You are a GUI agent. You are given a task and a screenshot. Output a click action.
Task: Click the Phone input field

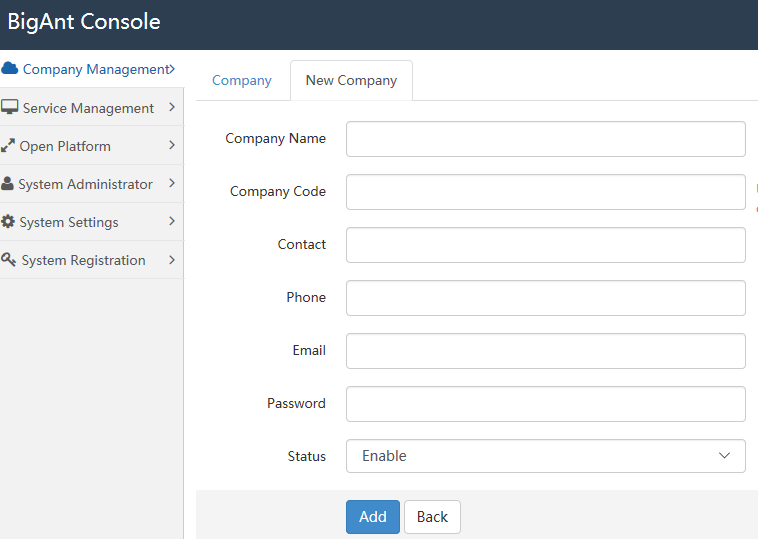click(545, 298)
